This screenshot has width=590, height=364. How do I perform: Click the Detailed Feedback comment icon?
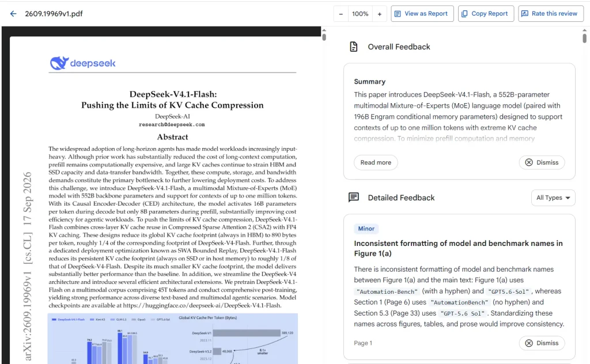click(x=354, y=198)
